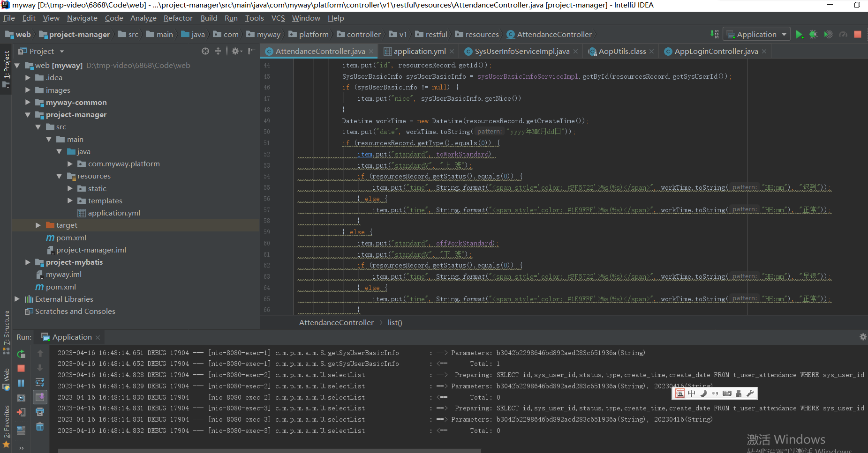Collapse the project-manager module
The height and width of the screenshot is (453, 868).
28,115
